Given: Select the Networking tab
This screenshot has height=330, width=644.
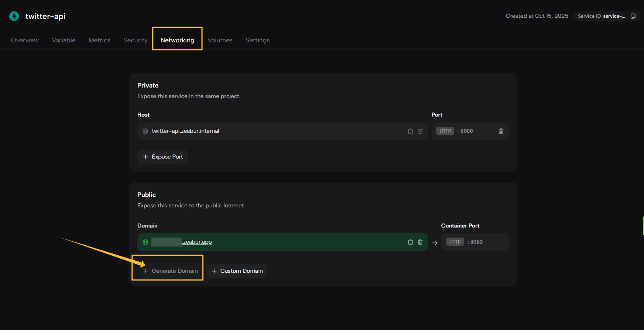Looking at the screenshot, I should 177,40.
